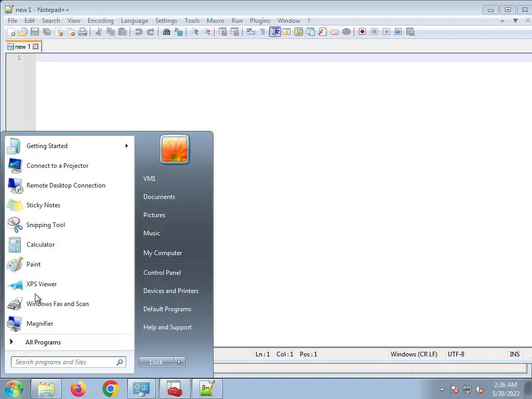Screen dimensions: 532x399
Task: Toggle word wrap toolbar icon
Action: (251, 32)
